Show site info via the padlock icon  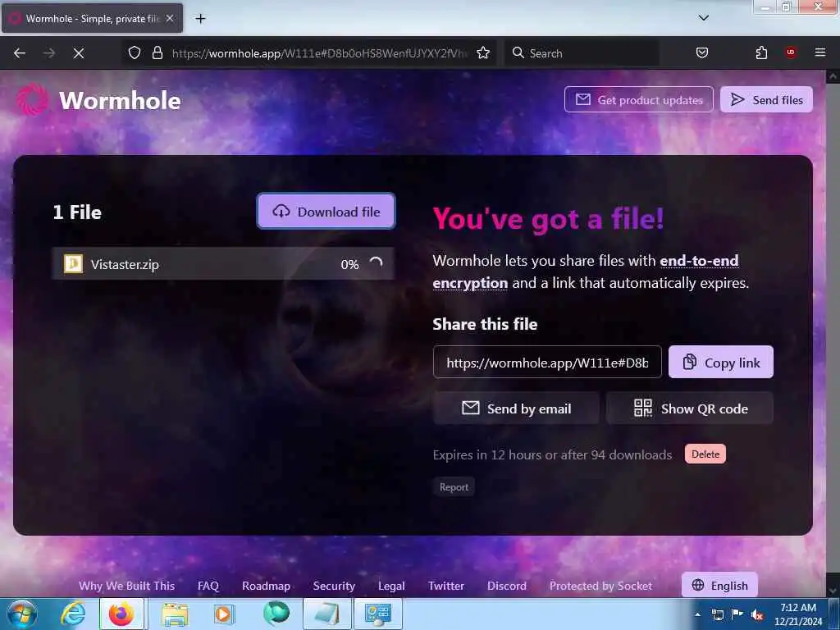tap(157, 53)
